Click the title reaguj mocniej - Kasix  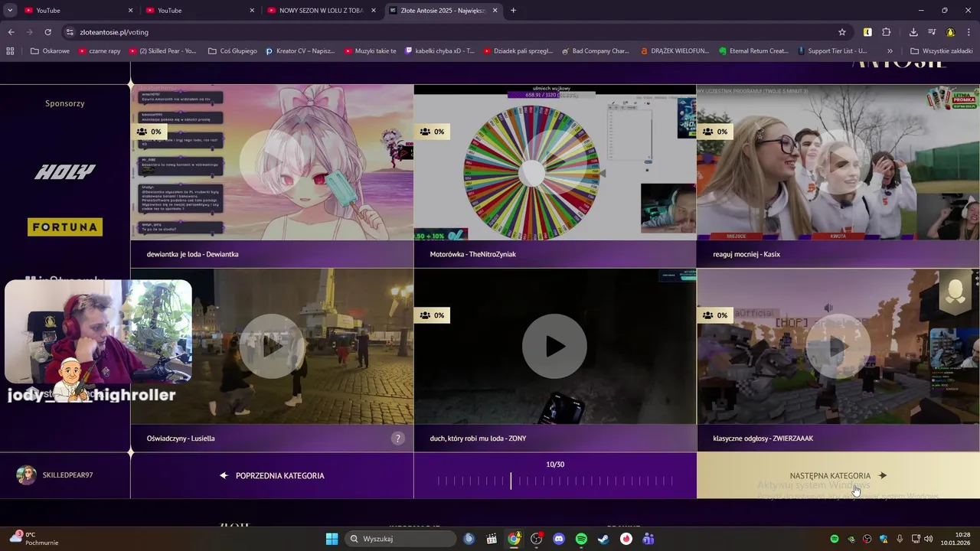tap(746, 254)
